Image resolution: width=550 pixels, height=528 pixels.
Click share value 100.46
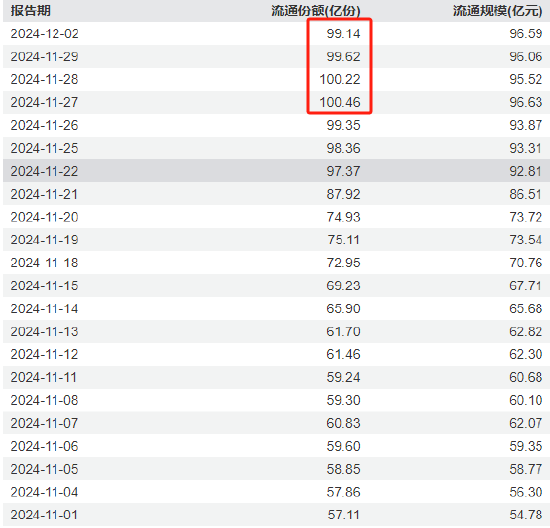(x=340, y=102)
